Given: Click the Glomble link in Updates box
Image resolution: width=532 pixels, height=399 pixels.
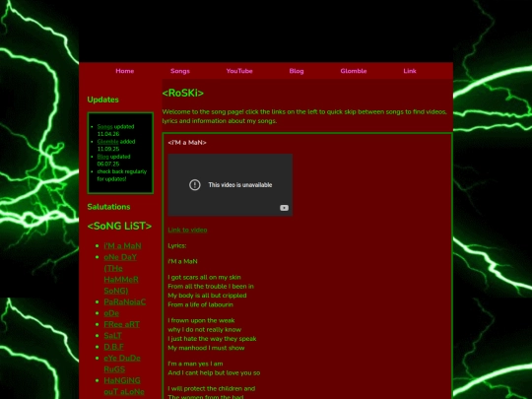Looking at the screenshot, I should click(108, 142).
